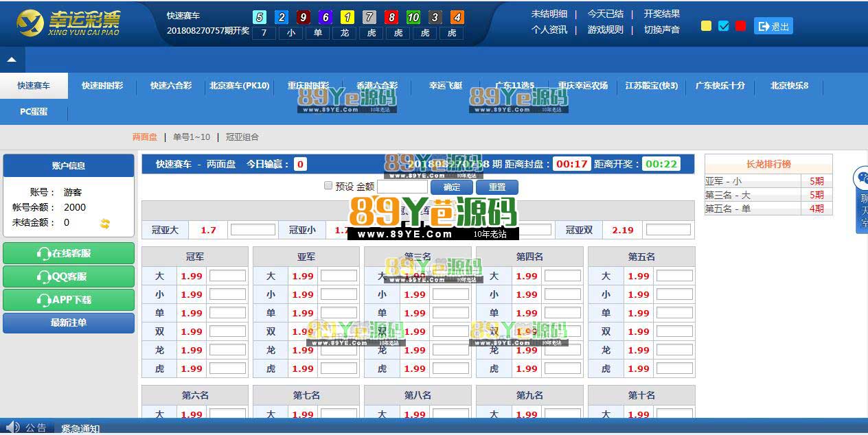Open the 今天已结 link
This screenshot has height=435, width=868.
pyautogui.click(x=606, y=14)
